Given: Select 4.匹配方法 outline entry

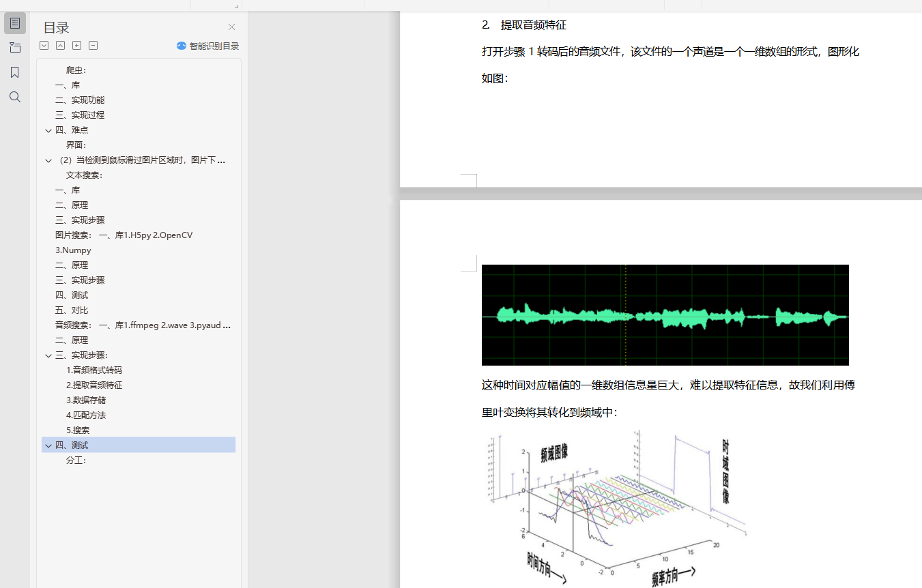Looking at the screenshot, I should pos(86,415).
